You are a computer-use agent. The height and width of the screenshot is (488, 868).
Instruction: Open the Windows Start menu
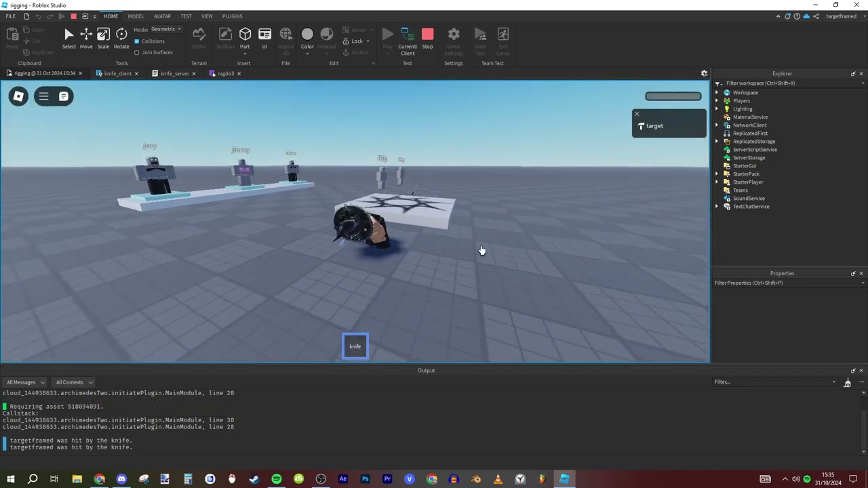10,479
